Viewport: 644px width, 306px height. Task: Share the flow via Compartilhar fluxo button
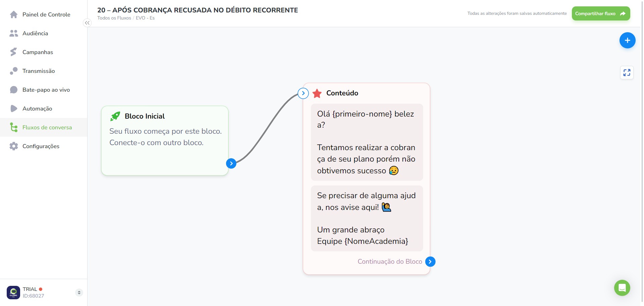point(601,13)
